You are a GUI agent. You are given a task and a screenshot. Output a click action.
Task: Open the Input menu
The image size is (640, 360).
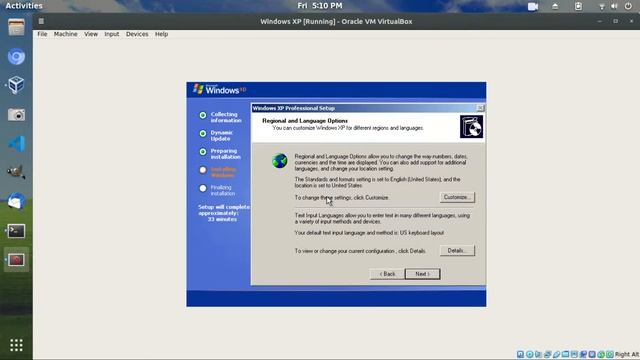click(x=111, y=34)
